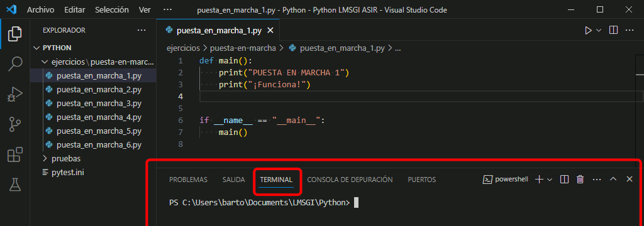644x226 pixels.
Task: Open the Extensions view
Action: tap(15, 155)
